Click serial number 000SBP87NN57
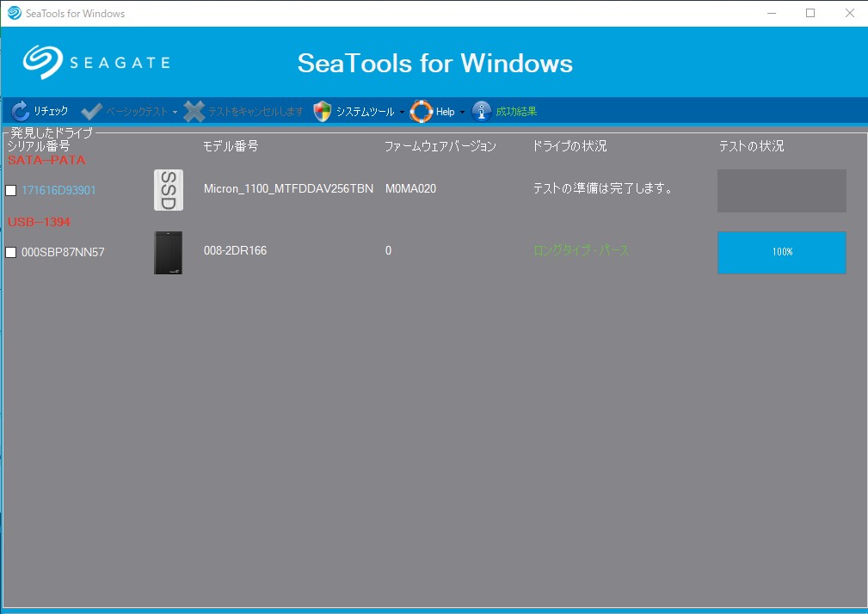This screenshot has width=868, height=614. 63,252
